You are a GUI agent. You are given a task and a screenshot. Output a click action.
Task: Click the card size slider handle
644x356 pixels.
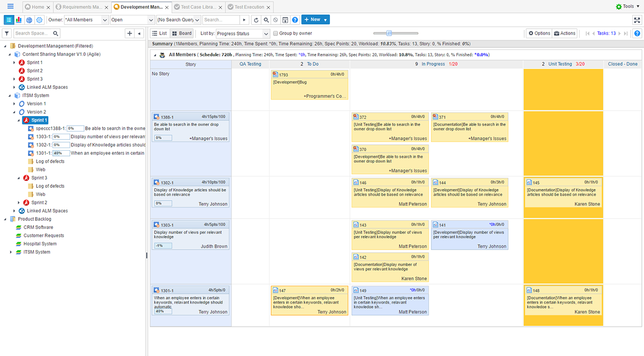click(x=389, y=34)
